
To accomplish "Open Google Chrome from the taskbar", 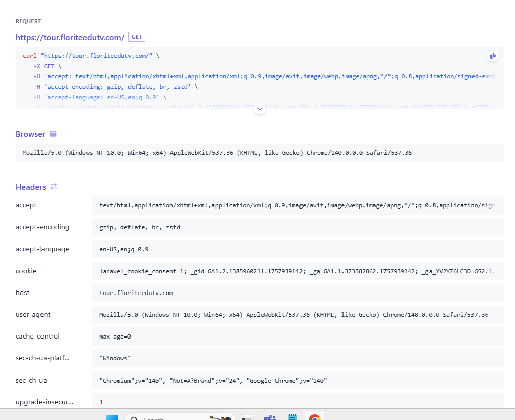I will click(x=314, y=417).
